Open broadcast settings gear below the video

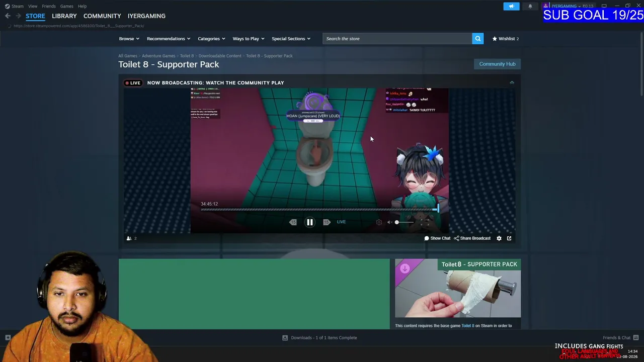click(x=499, y=238)
